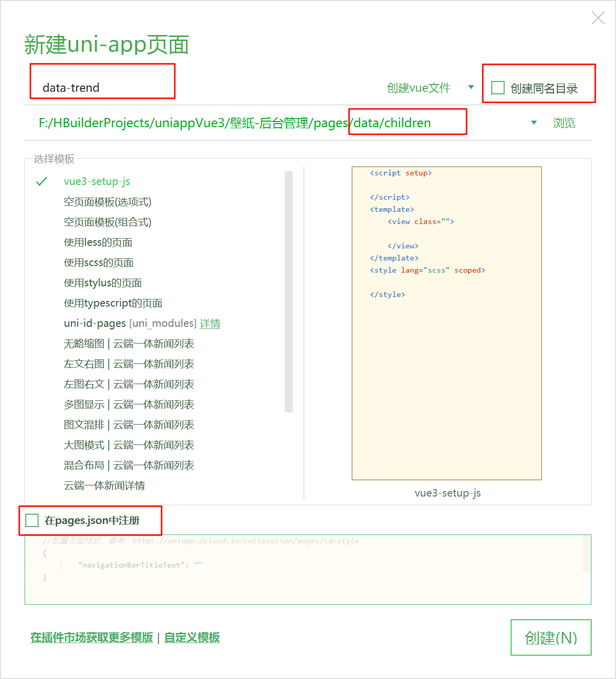The image size is (616, 679).
Task: Click the vue3-setup-js caption below the preview
Action: click(447, 493)
